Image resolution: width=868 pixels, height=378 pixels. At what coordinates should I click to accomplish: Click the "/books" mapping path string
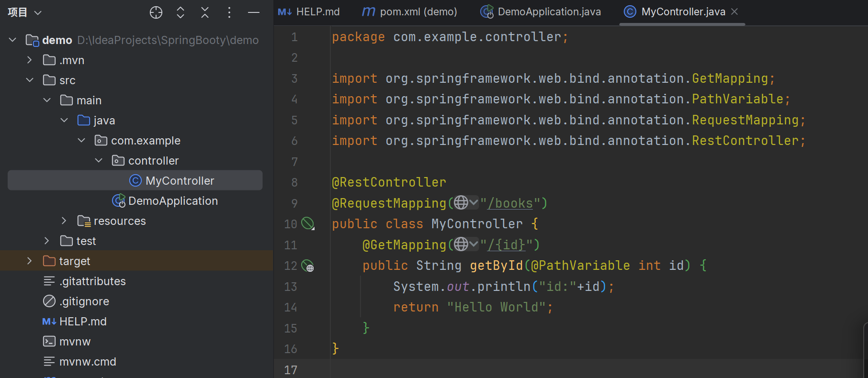tap(510, 203)
